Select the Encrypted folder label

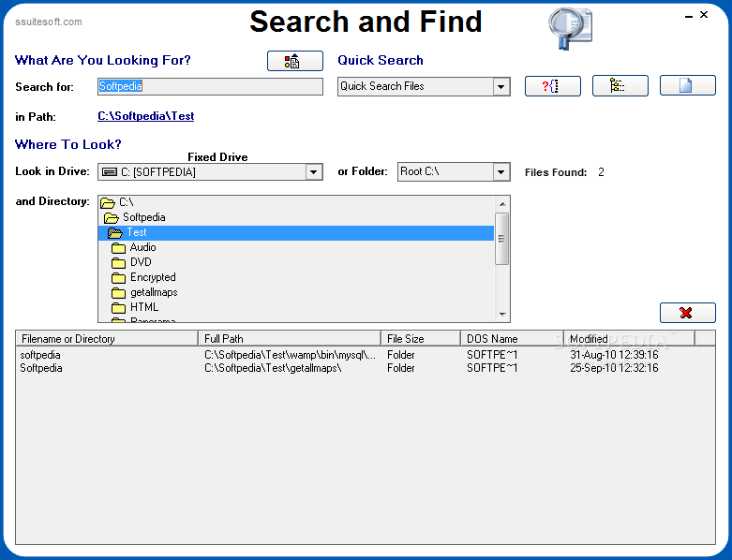[x=153, y=277]
